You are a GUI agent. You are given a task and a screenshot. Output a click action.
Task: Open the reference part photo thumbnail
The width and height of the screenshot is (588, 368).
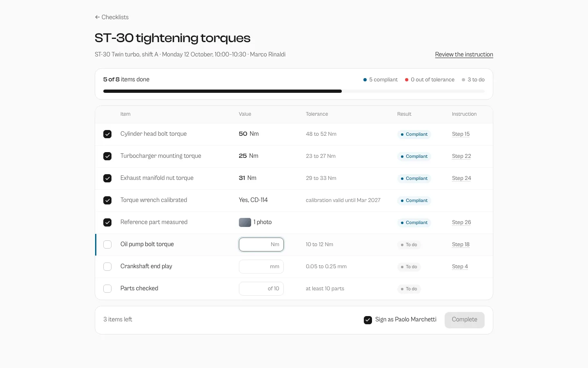[x=245, y=222]
